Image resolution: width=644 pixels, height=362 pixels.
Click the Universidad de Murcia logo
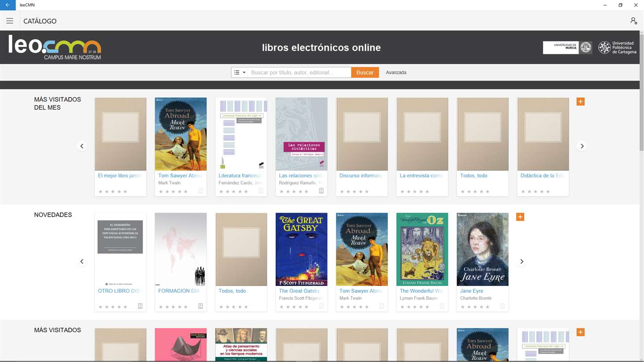(568, 47)
